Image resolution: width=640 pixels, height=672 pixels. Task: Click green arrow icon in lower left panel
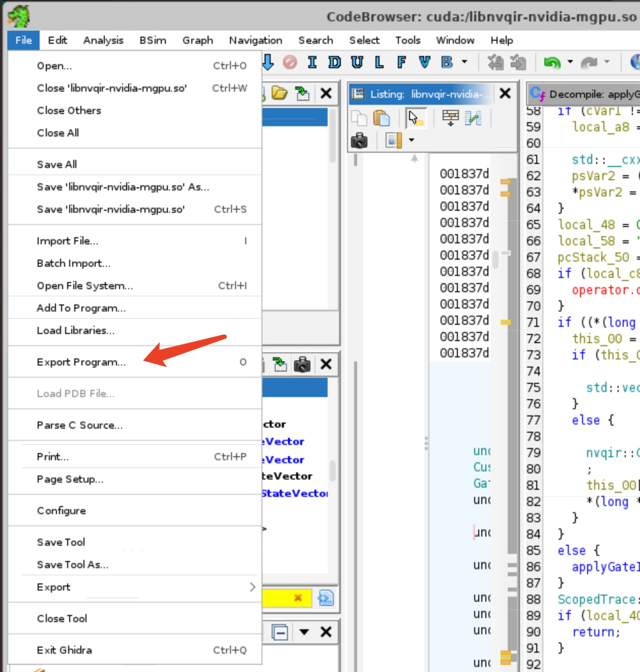(280, 364)
